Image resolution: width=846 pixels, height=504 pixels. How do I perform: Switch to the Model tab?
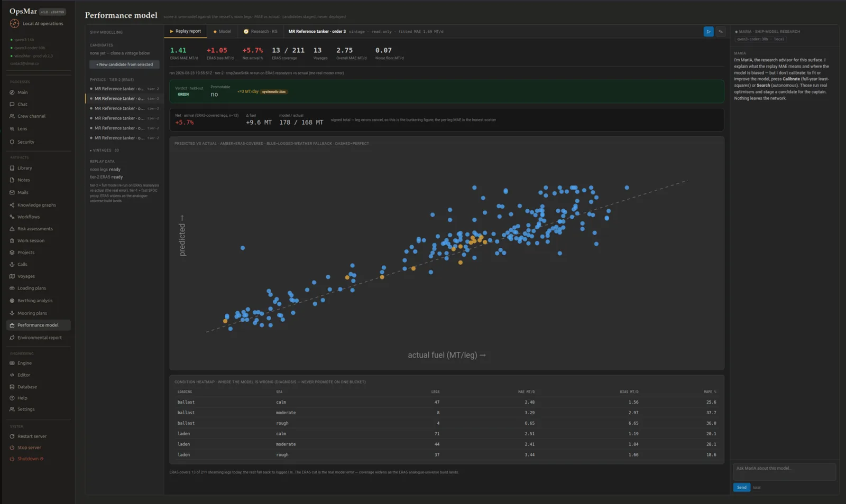click(222, 32)
